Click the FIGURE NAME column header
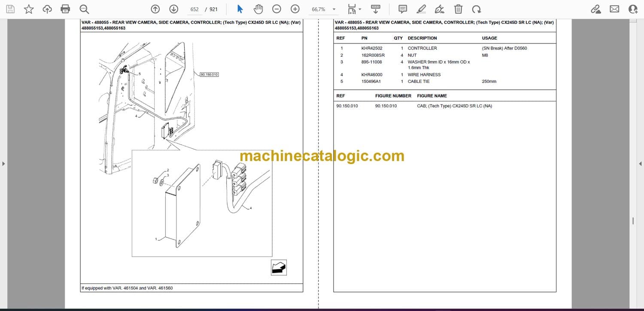This screenshot has height=311, width=644. click(x=432, y=96)
